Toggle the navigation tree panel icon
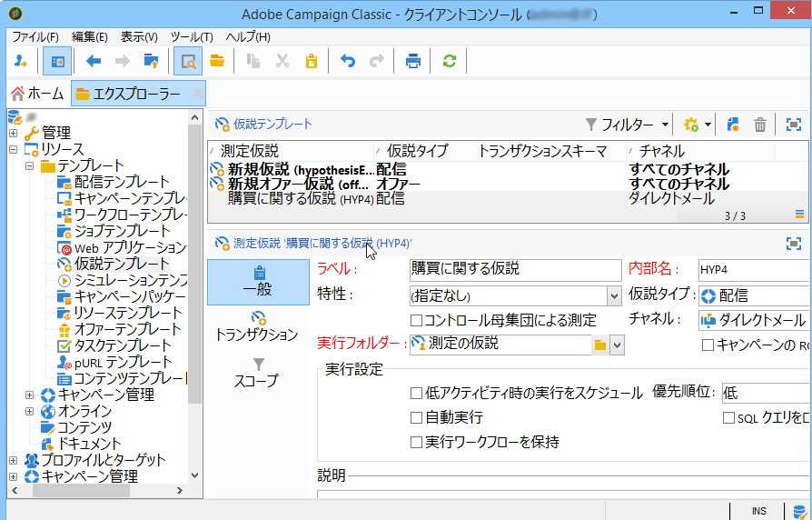This screenshot has height=520, width=812. [x=57, y=62]
